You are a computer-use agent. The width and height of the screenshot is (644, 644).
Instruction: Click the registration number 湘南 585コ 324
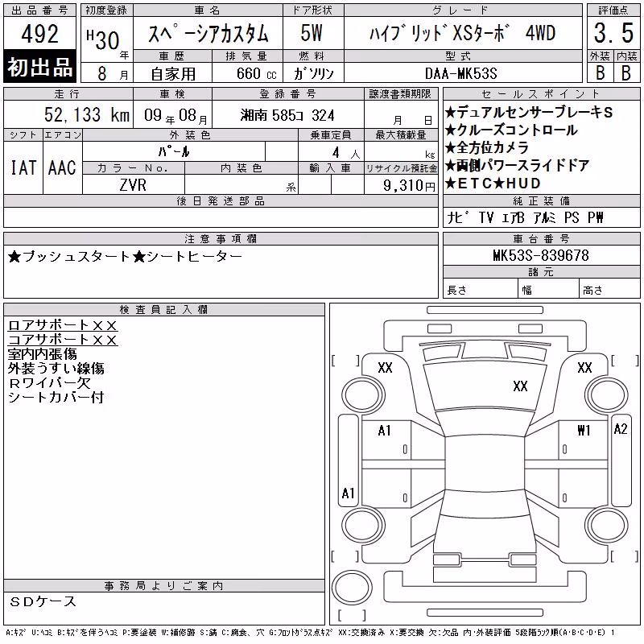(x=287, y=115)
